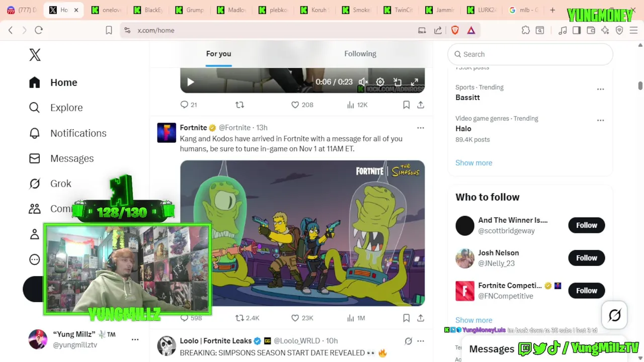Open browser hamburger menu

[x=633, y=30]
